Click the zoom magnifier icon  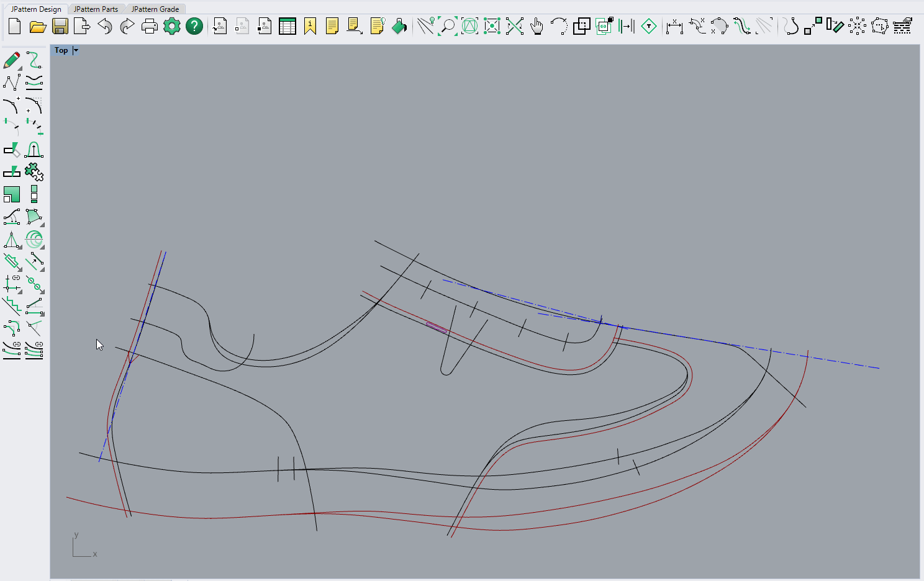447,26
